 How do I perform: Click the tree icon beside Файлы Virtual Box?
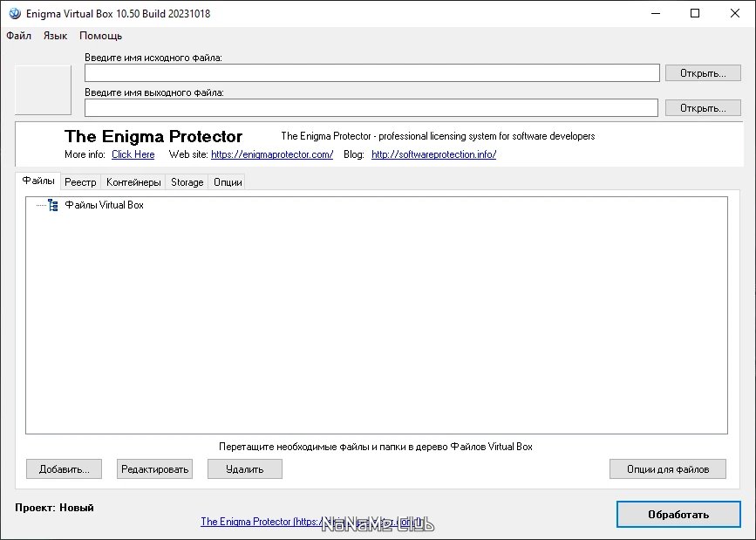53,205
